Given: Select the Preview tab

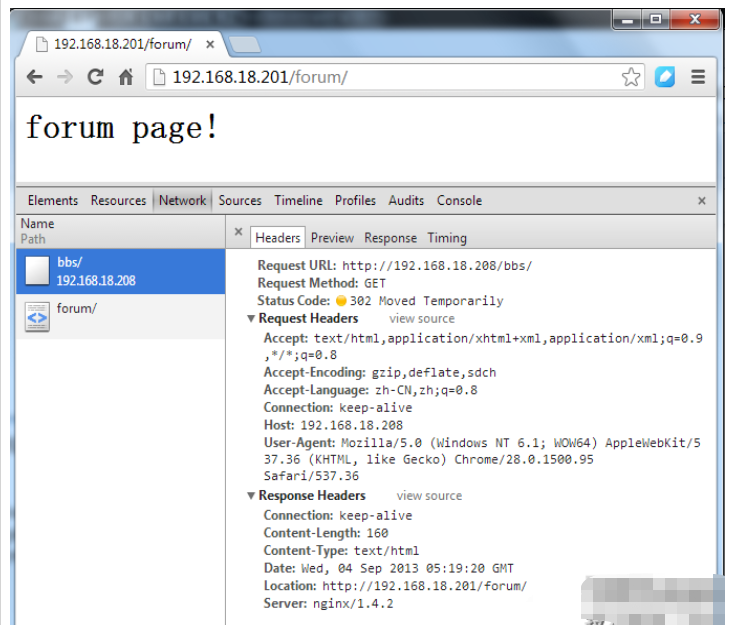Looking at the screenshot, I should pos(332,238).
